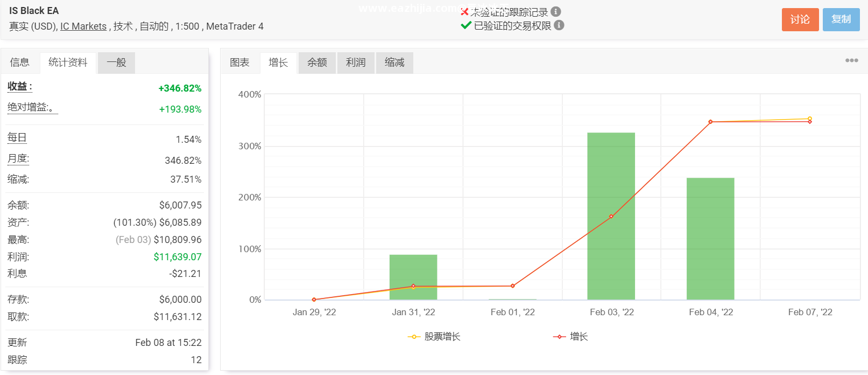Click the red X unverified status icon
Screen dimensions: 868x375
click(465, 12)
